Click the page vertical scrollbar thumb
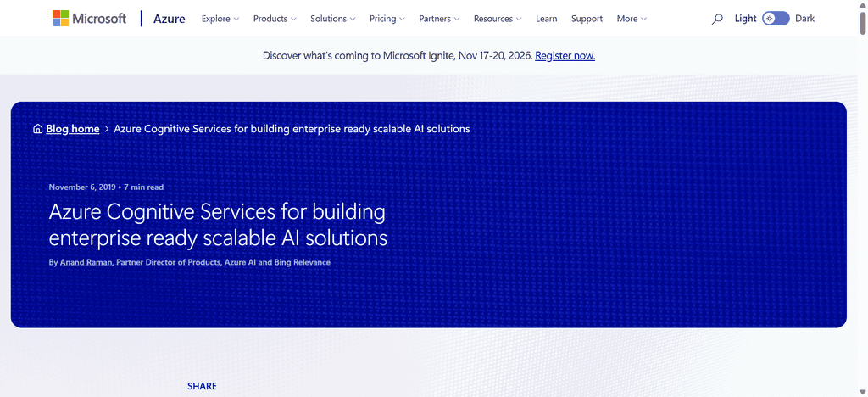Image resolution: width=868 pixels, height=397 pixels. [862, 21]
